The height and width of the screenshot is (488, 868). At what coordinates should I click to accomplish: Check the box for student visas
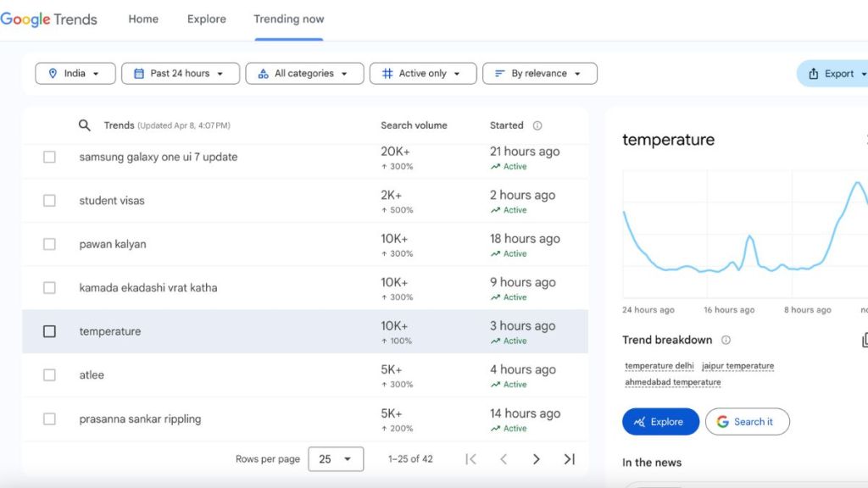pyautogui.click(x=49, y=201)
